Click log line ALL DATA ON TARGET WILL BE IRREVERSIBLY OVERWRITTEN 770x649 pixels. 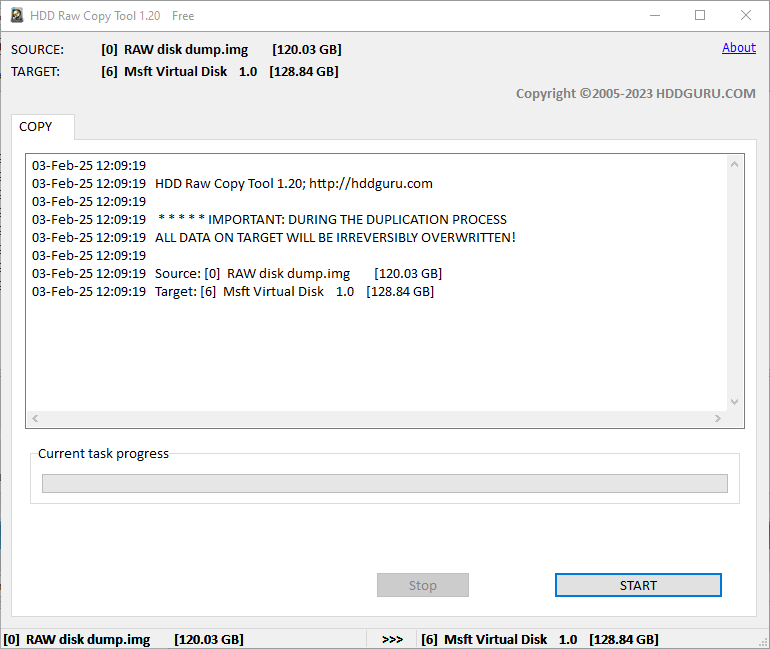274,238
